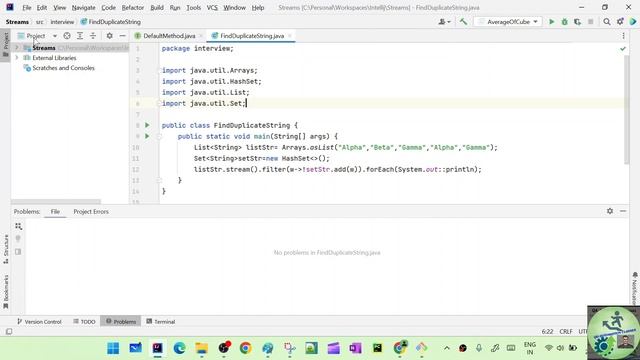The width and height of the screenshot is (640, 360).
Task: Run the AverageOfCube configuration
Action: tap(551, 22)
